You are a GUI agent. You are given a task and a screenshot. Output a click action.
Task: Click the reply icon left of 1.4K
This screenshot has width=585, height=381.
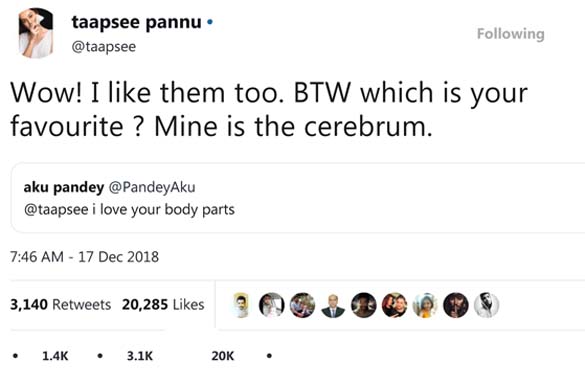[15, 356]
